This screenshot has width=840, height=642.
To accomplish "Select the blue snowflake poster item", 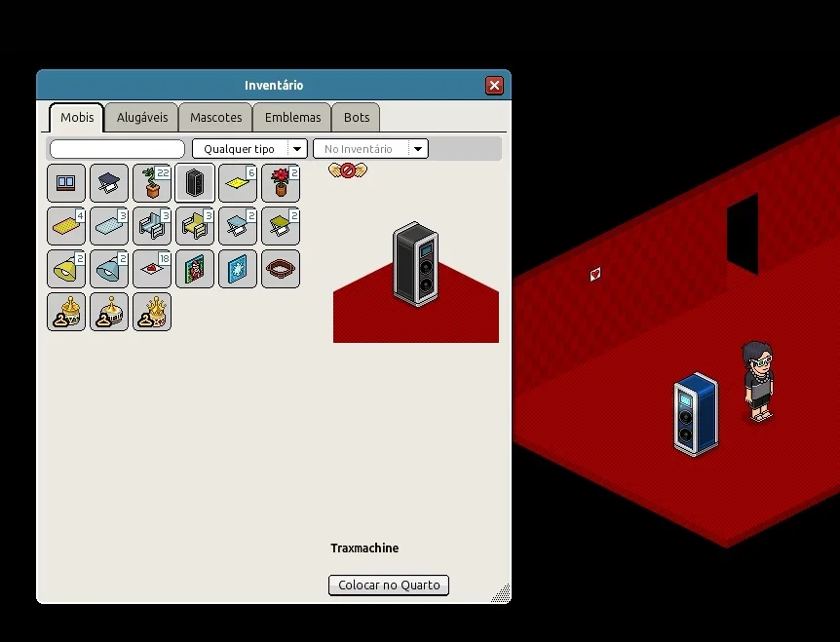I will pyautogui.click(x=238, y=269).
